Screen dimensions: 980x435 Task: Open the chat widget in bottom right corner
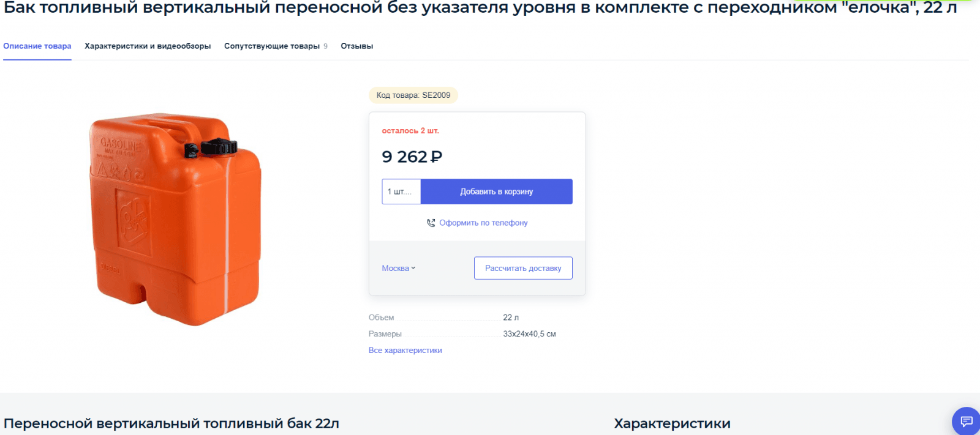(967, 422)
